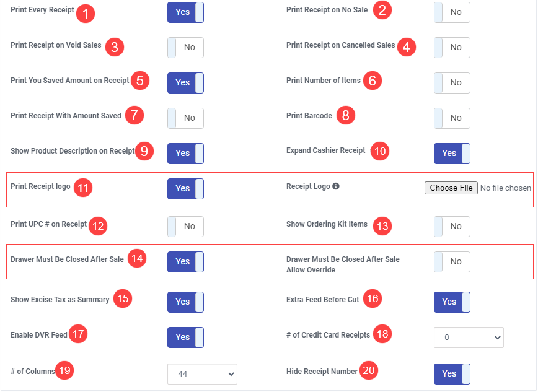
Task: Enable Print Receipt on No Sale
Action: tap(452, 12)
